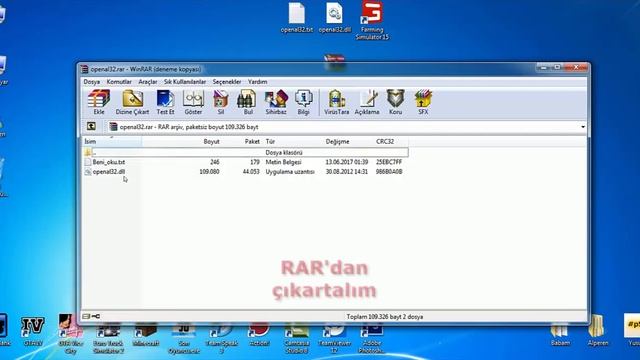Viewport: 640px width, 360px height.
Task: Open the Adobe Photoshop desktop shortcut
Action: 371,337
